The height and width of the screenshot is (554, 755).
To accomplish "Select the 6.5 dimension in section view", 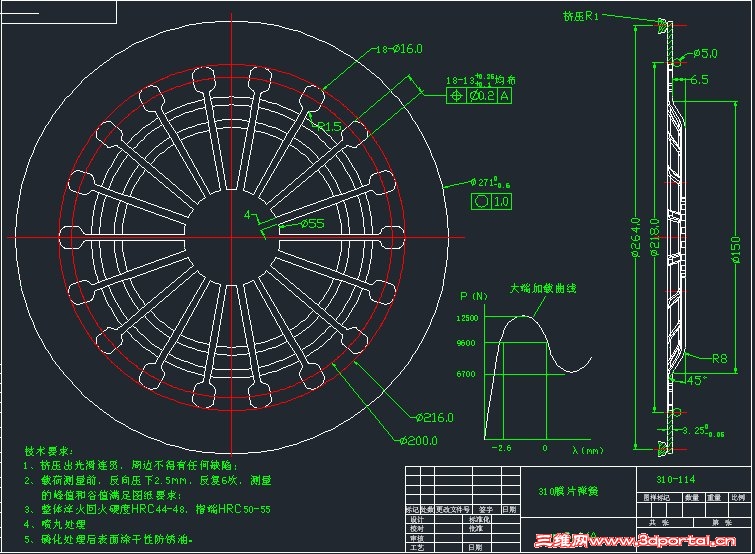I will click(x=699, y=80).
